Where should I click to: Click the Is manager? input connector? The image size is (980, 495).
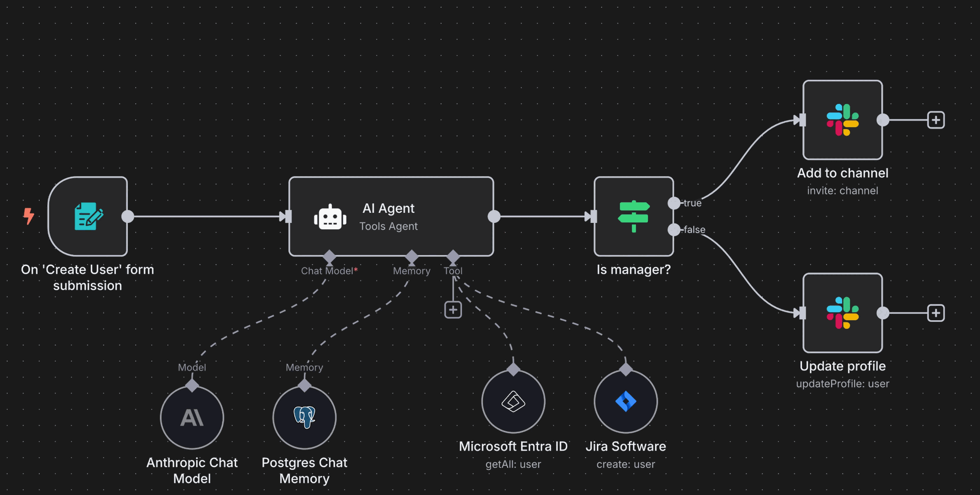pyautogui.click(x=594, y=216)
